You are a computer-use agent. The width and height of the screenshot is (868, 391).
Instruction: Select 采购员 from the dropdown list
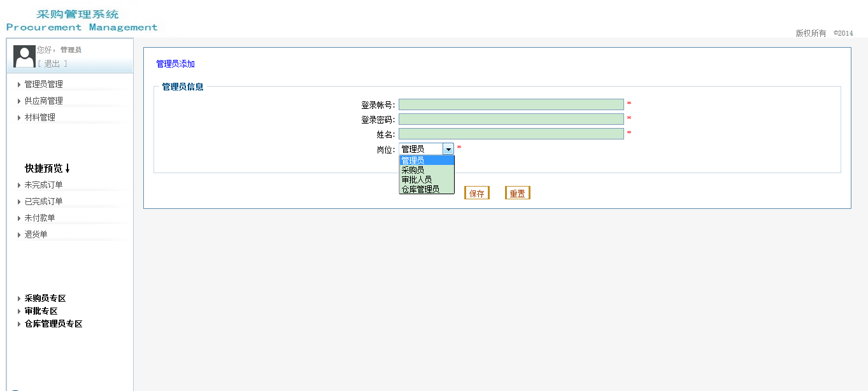413,170
